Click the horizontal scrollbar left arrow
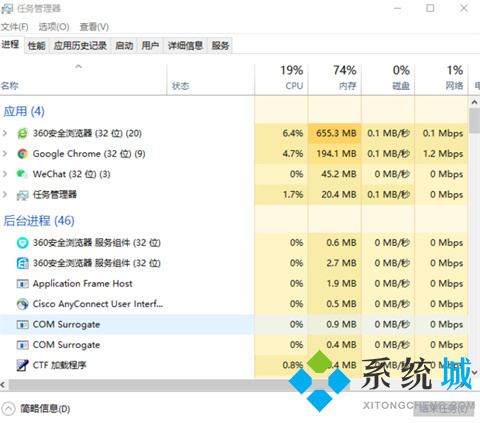Screen dimensions: 480x423 coord(3,385)
